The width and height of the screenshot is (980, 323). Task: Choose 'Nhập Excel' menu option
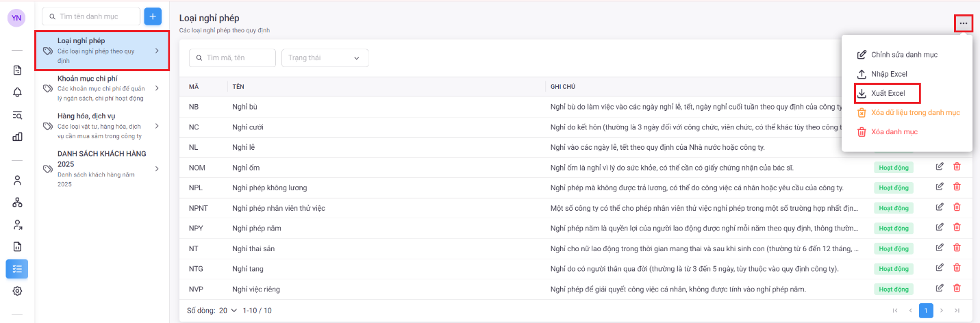(889, 74)
